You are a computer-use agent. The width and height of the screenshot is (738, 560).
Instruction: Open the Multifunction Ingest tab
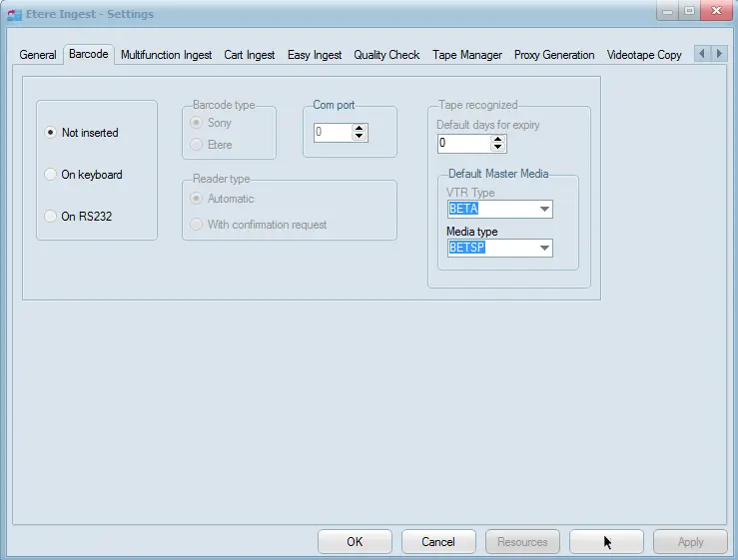point(166,55)
